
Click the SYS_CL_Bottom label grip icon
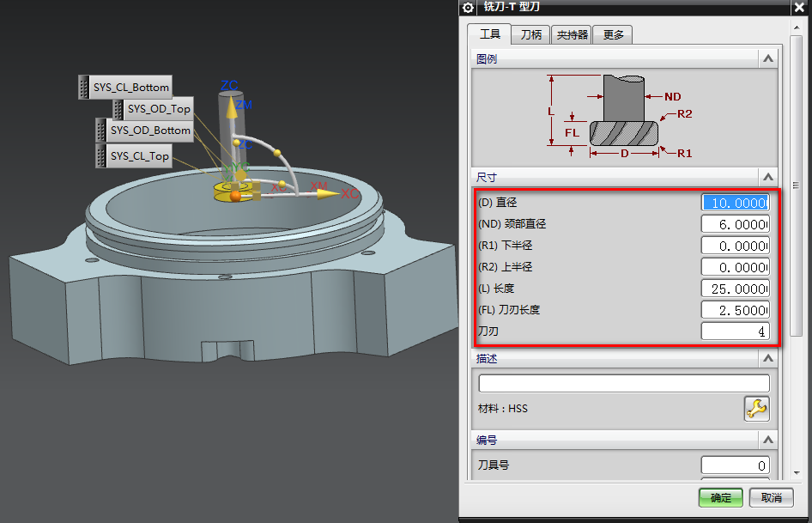tap(84, 87)
